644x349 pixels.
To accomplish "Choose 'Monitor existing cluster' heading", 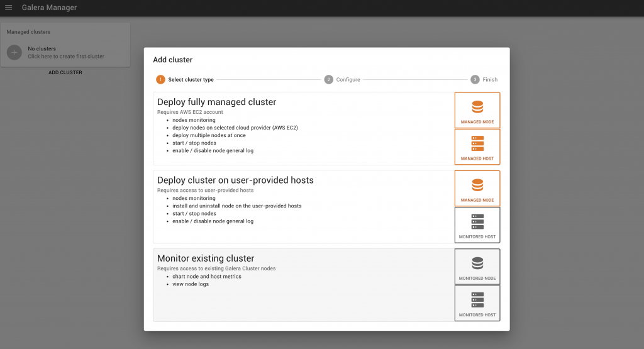I will pyautogui.click(x=206, y=258).
